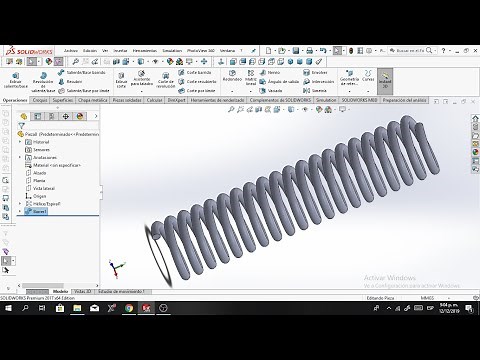Open Asistente para taladro tool
Screen dimensions: 480x360
pos(142,79)
